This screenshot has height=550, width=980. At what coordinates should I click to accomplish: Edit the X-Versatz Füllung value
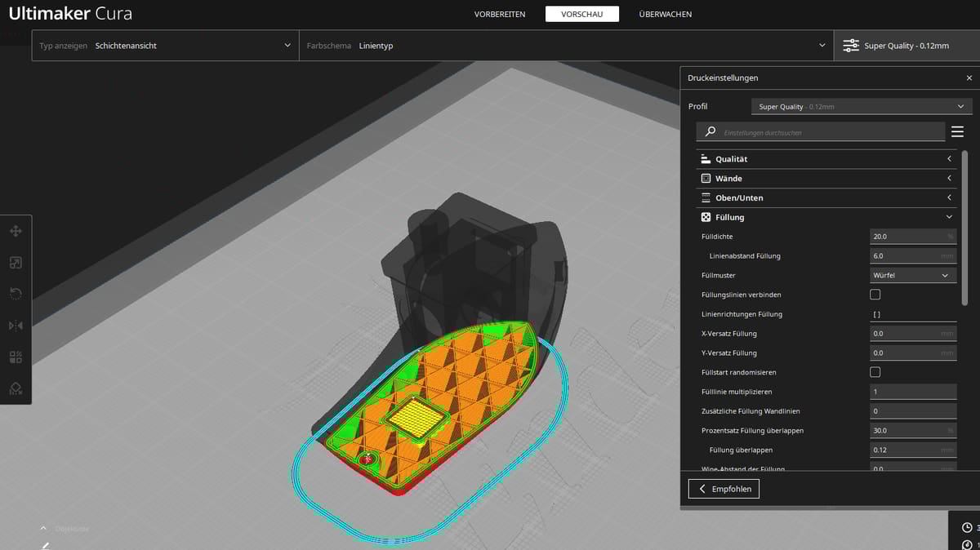coord(913,334)
